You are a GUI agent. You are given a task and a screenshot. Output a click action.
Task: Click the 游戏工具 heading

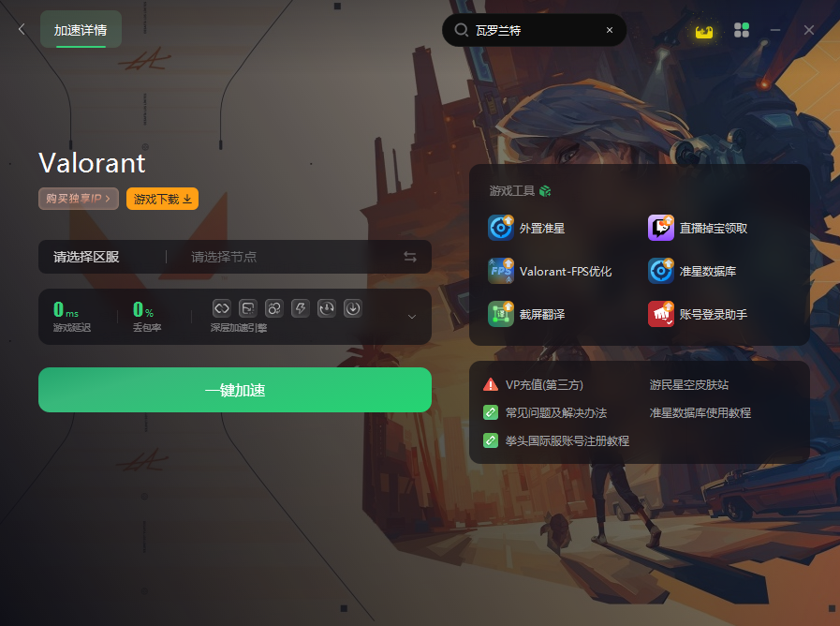click(511, 191)
